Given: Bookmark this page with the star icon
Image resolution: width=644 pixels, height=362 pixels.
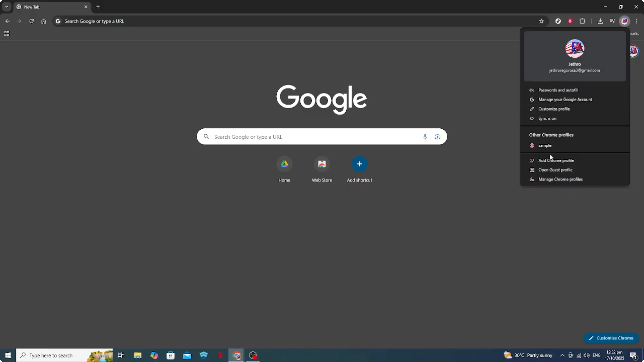Looking at the screenshot, I should 541,21.
